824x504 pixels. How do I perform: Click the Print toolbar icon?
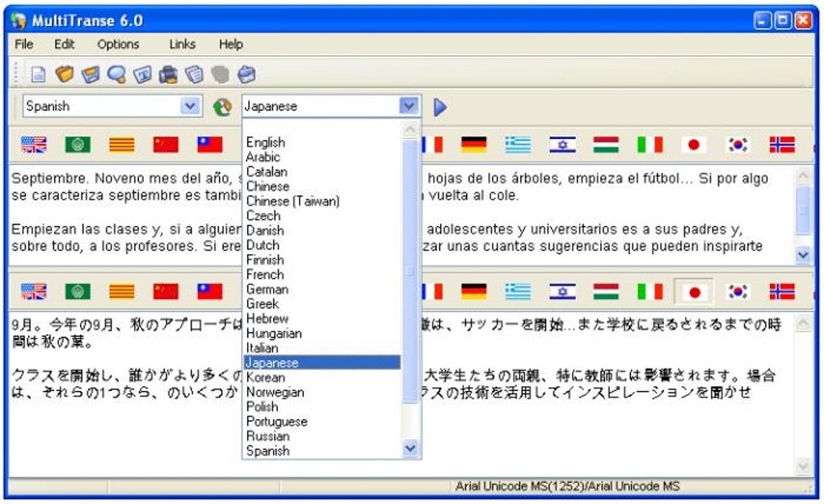click(x=168, y=74)
